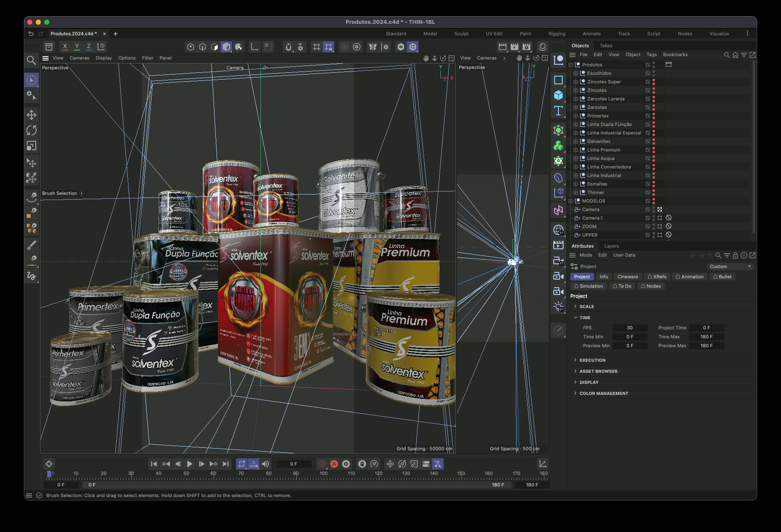
Task: Open the status bar hamburger menu
Action: pyautogui.click(x=29, y=495)
